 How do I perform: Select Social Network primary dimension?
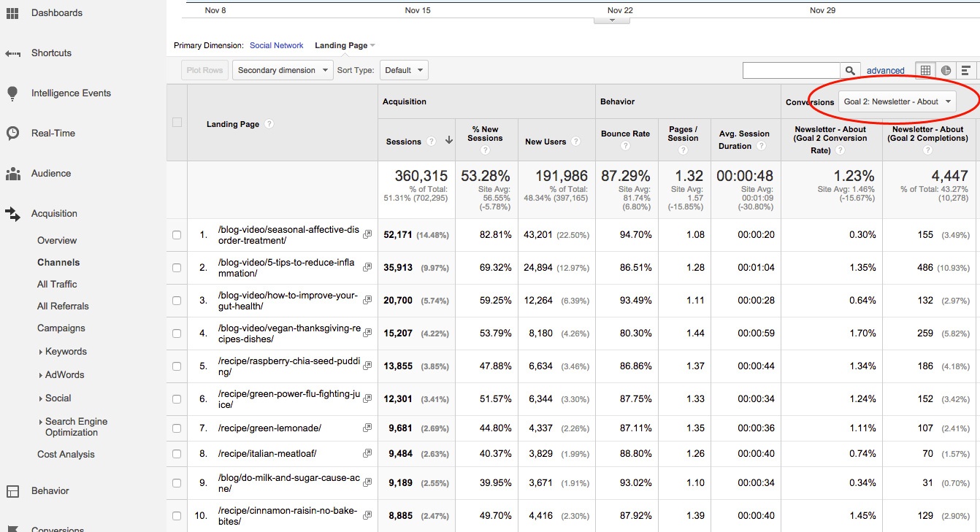point(276,45)
